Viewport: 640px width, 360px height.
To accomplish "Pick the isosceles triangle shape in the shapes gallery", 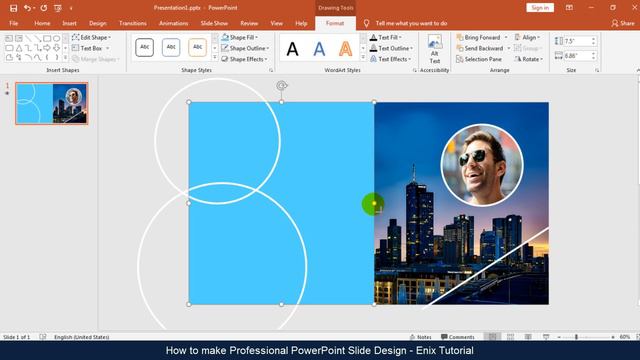I will click(x=19, y=48).
